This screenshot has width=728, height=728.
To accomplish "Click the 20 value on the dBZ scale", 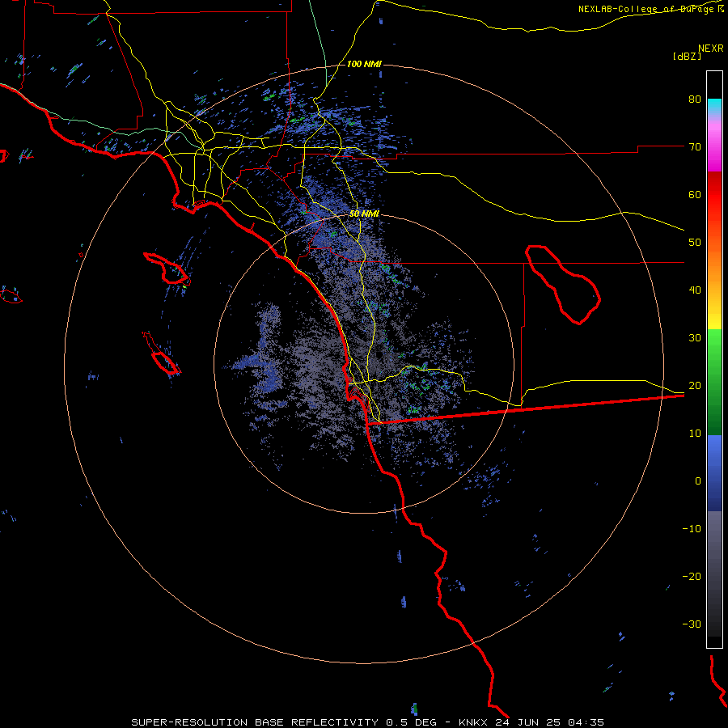I will (695, 386).
